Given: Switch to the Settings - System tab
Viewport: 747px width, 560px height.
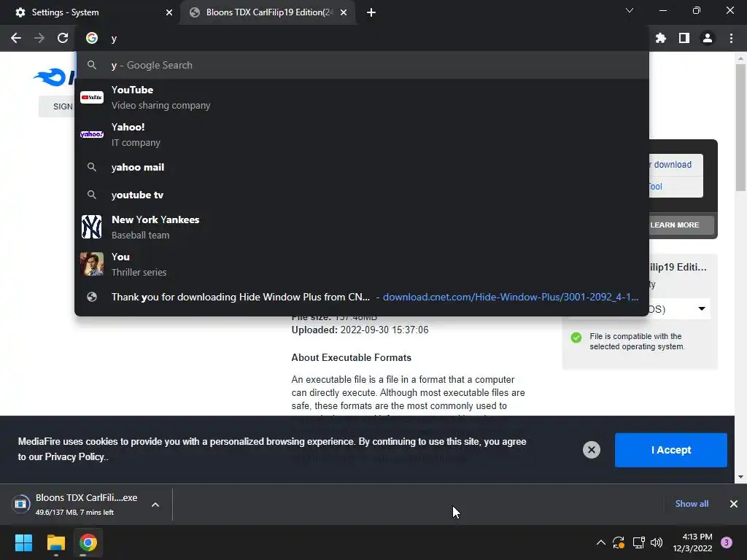Looking at the screenshot, I should pos(90,12).
